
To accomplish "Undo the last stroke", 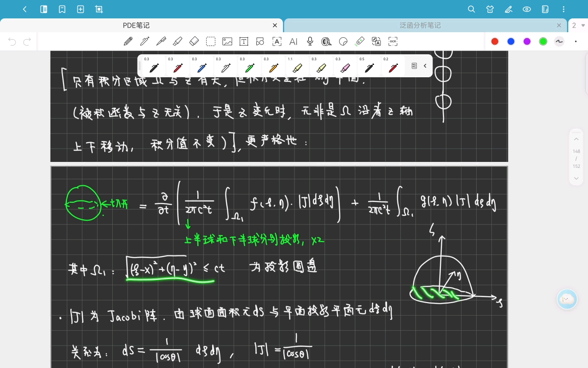I will point(12,42).
